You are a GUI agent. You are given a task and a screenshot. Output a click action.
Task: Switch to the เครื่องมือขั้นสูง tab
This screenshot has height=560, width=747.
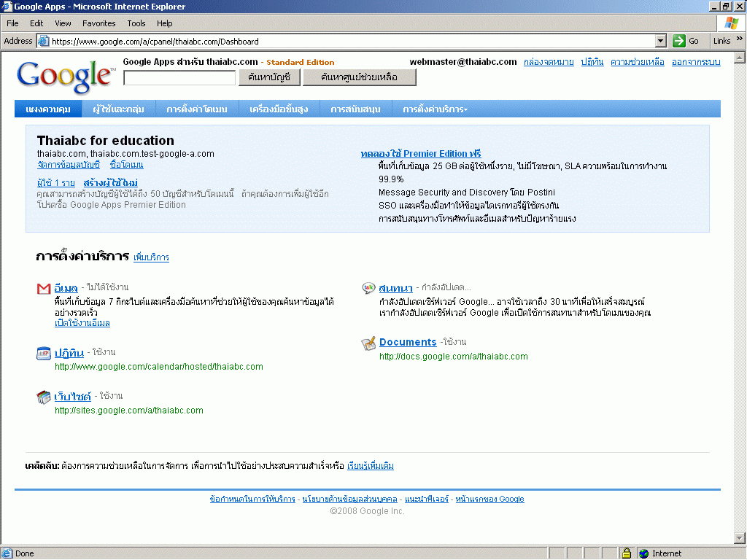[x=279, y=109]
